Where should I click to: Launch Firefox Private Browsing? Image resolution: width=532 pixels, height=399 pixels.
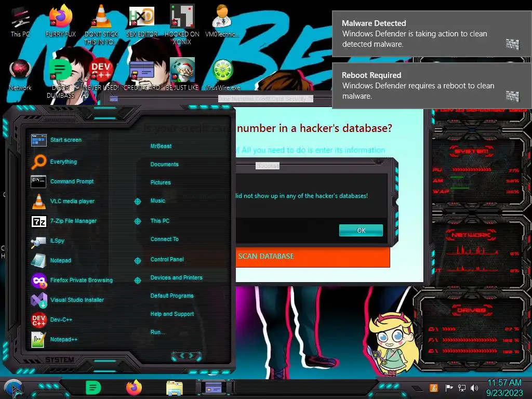72,280
